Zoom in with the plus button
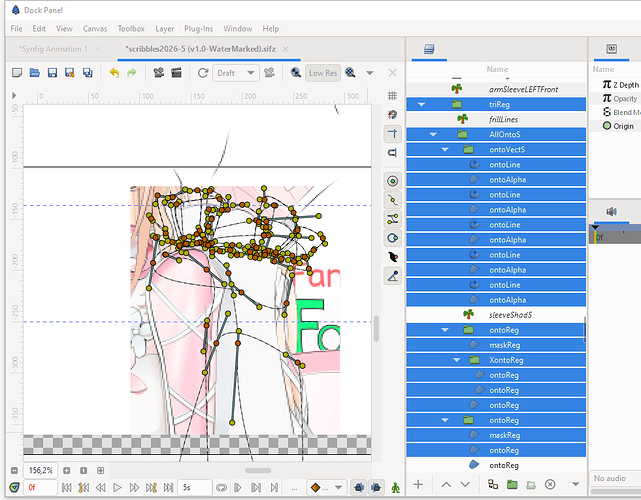Screen dimensions: 641x500 (x=67, y=471)
